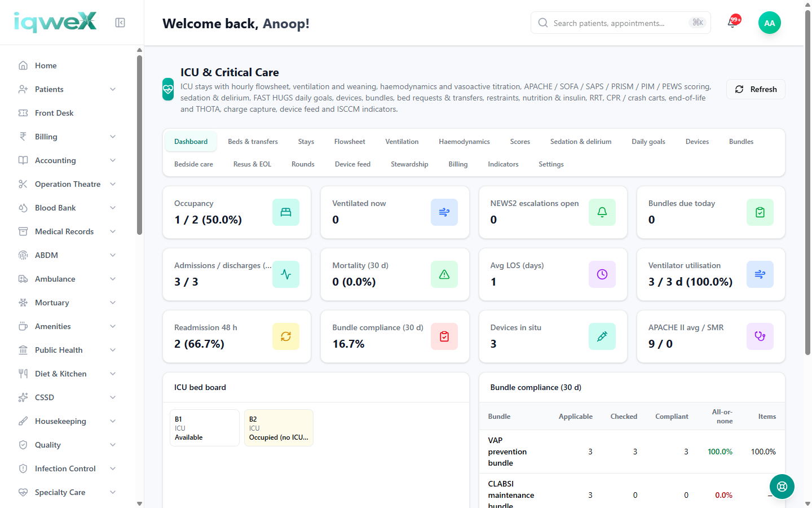812x508 pixels.
Task: Select the Sedation & delirium tab
Action: pos(581,142)
